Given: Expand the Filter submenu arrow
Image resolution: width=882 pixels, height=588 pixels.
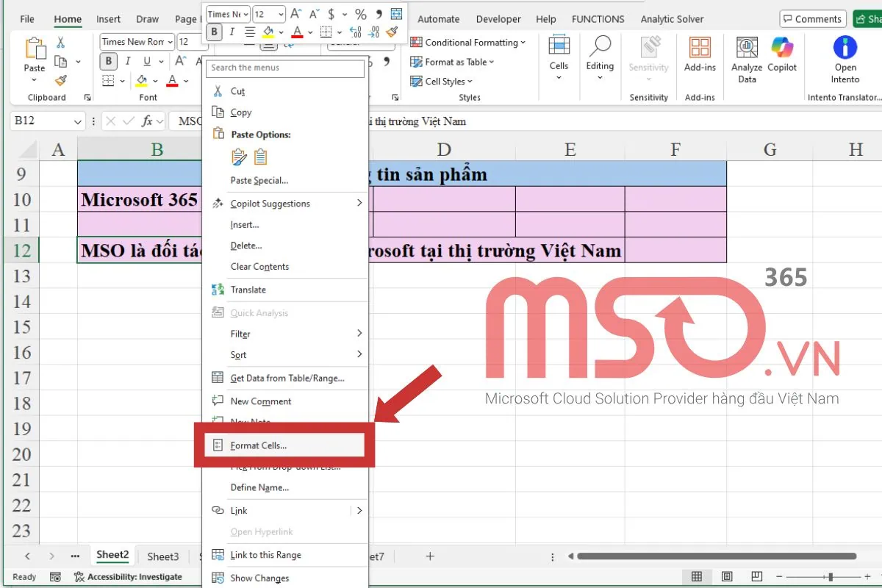Looking at the screenshot, I should [359, 334].
